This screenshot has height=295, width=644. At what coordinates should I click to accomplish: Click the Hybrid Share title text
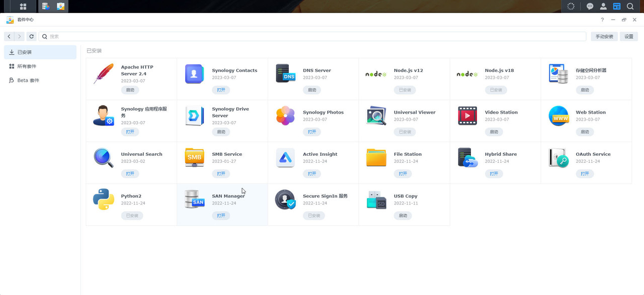pos(501,154)
